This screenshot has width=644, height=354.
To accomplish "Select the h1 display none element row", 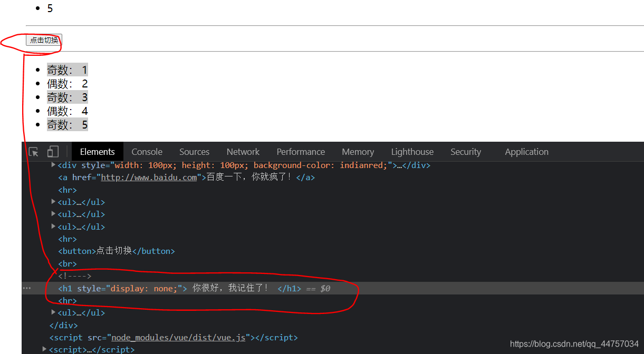I will click(333, 288).
